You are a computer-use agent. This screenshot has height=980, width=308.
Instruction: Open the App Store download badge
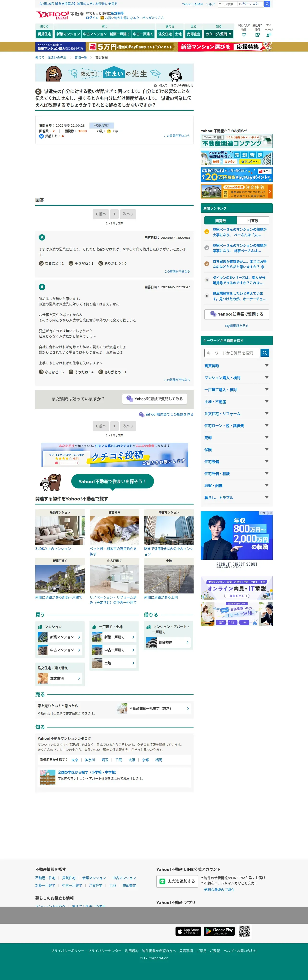tap(189, 931)
